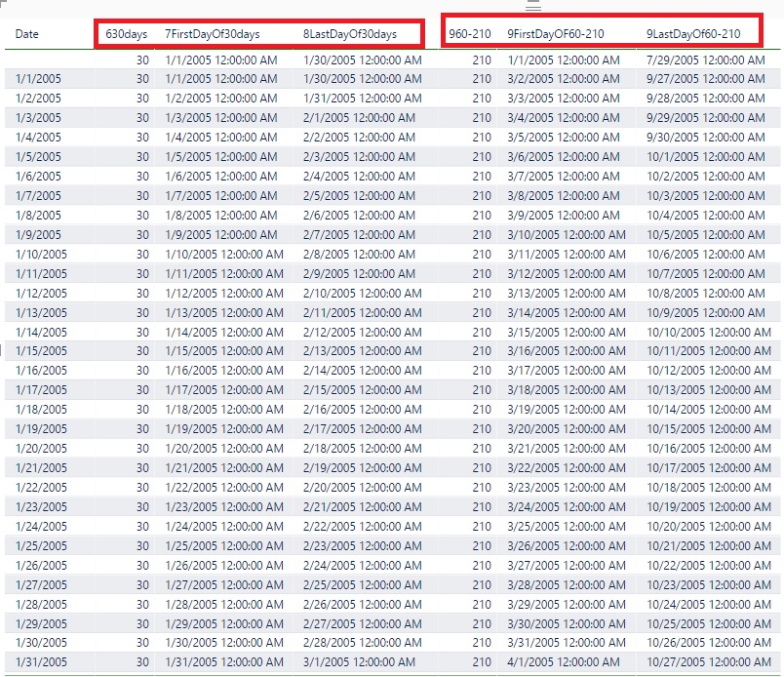Click the 9/30/2005 12:00:00 AM cell
This screenshot has height=677, width=784.
[x=705, y=138]
